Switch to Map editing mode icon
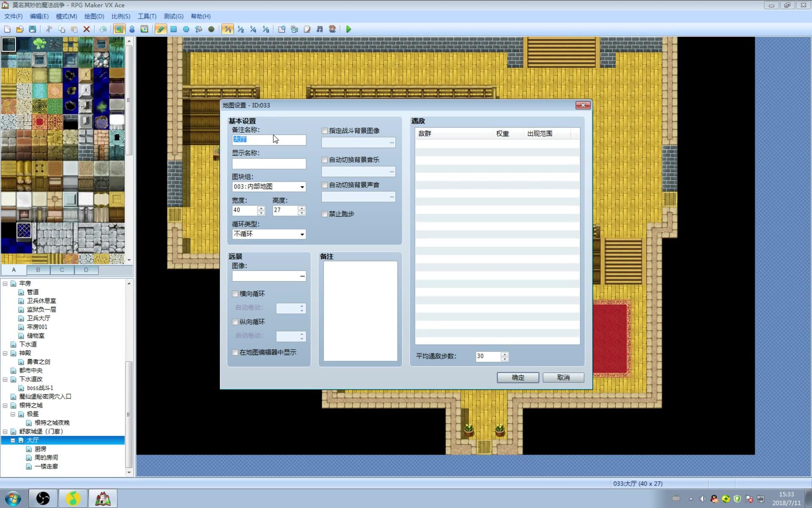 click(119, 29)
